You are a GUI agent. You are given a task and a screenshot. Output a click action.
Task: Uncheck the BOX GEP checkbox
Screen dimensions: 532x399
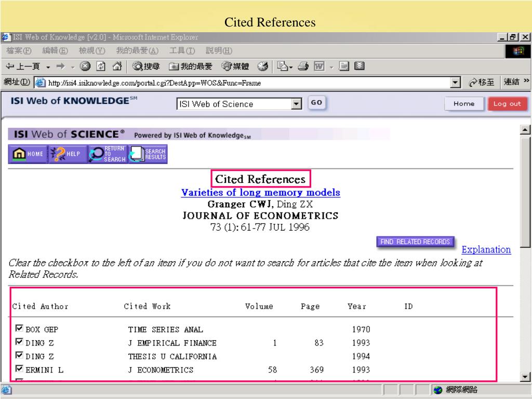19,328
